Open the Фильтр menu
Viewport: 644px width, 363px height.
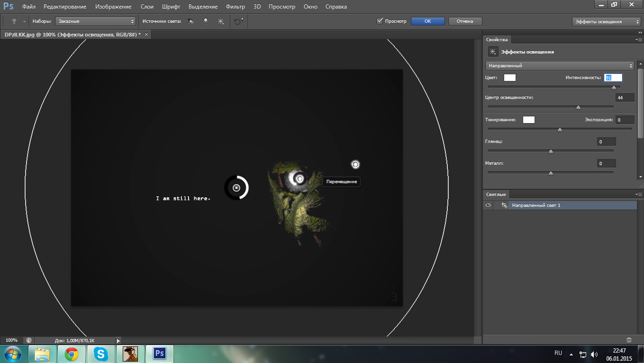click(x=236, y=7)
